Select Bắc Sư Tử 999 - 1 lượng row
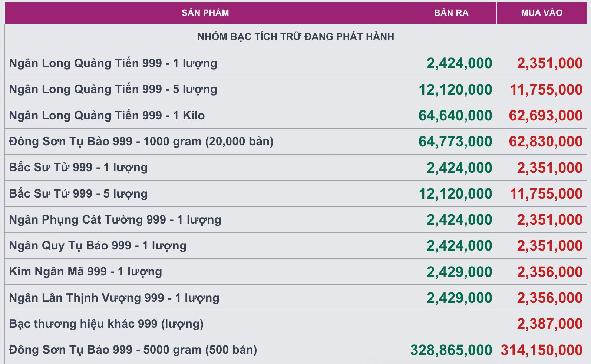This screenshot has width=591, height=364. pyautogui.click(x=295, y=168)
